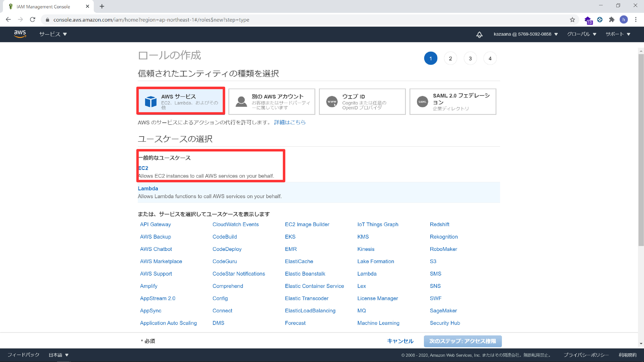Open the フィードバック footer link
The height and width of the screenshot is (362, 644).
tap(24, 355)
